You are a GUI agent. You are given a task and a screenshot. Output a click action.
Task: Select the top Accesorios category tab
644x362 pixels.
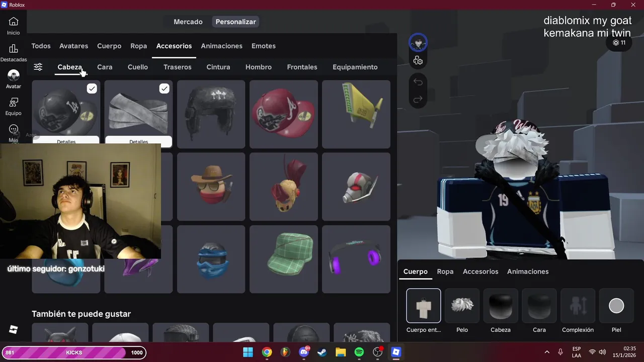174,46
